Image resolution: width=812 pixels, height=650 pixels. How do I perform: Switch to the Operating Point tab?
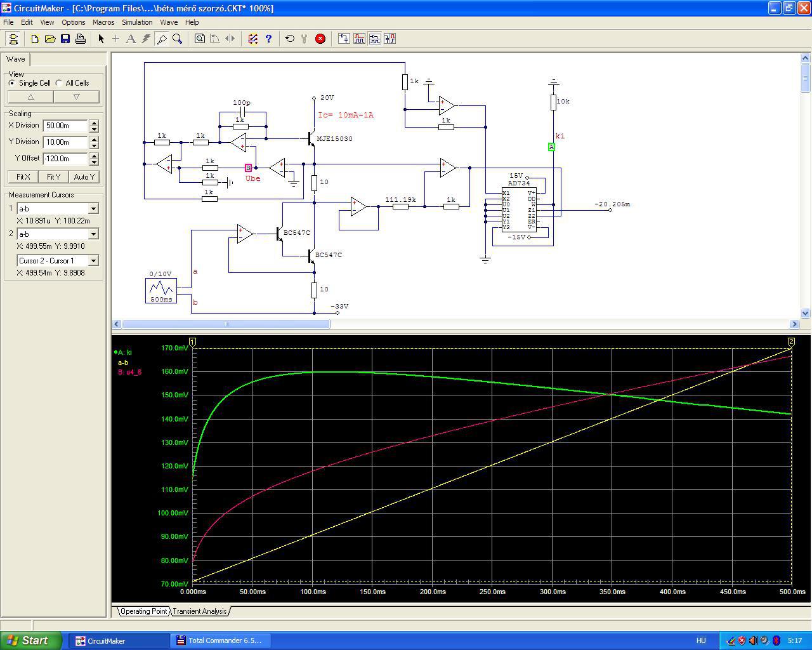(x=143, y=611)
